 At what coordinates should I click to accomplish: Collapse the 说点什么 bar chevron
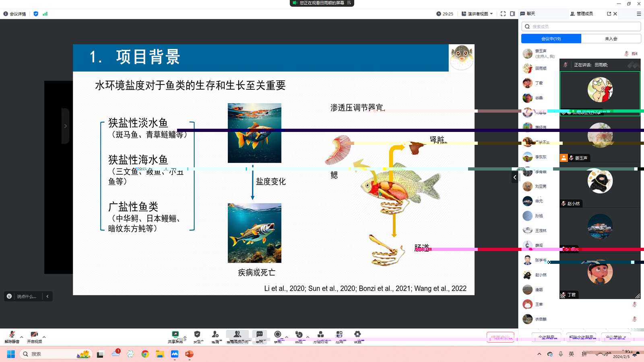pyautogui.click(x=47, y=296)
